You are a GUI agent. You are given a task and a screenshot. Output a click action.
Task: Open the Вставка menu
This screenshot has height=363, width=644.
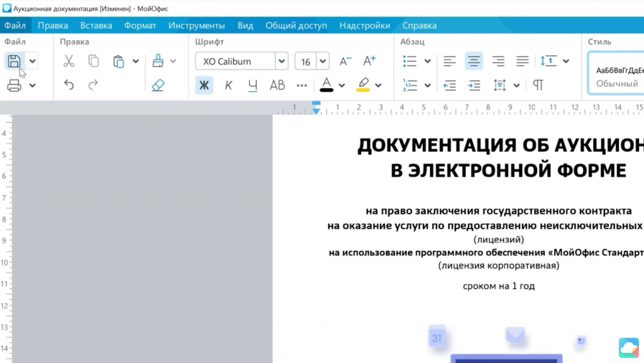click(x=96, y=25)
